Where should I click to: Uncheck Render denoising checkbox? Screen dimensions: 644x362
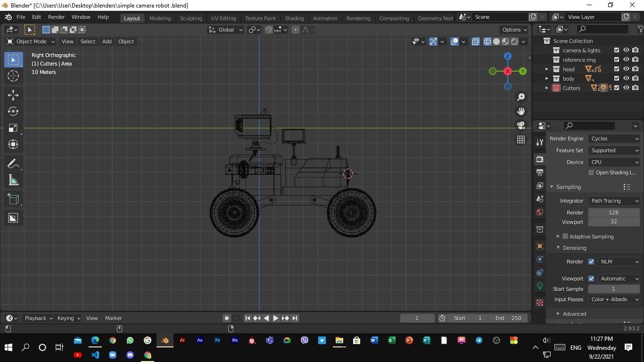click(x=591, y=262)
